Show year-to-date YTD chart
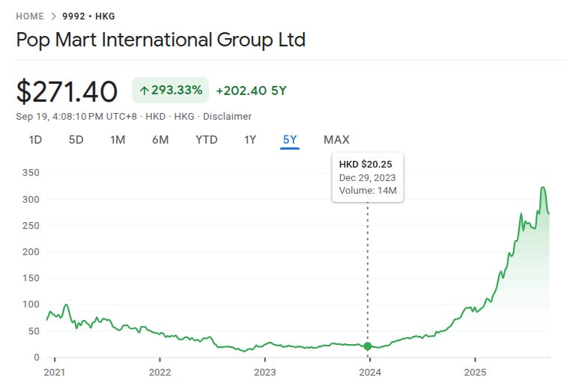Screen dimensions: 567x392 [207, 140]
